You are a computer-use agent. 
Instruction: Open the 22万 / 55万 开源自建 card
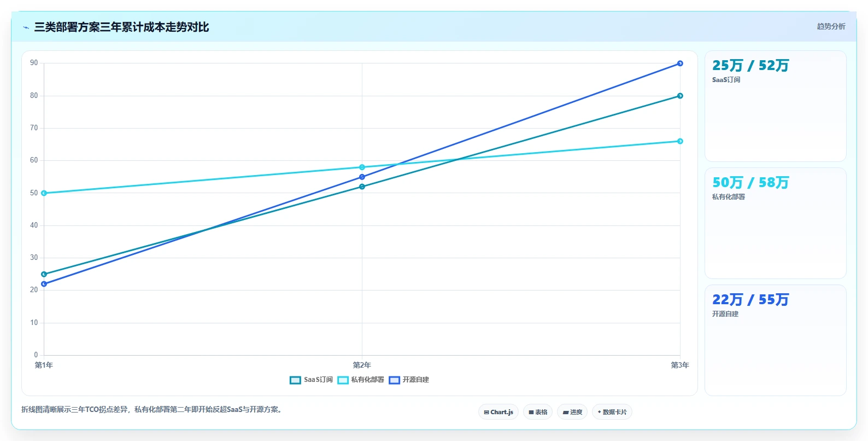pos(776,340)
